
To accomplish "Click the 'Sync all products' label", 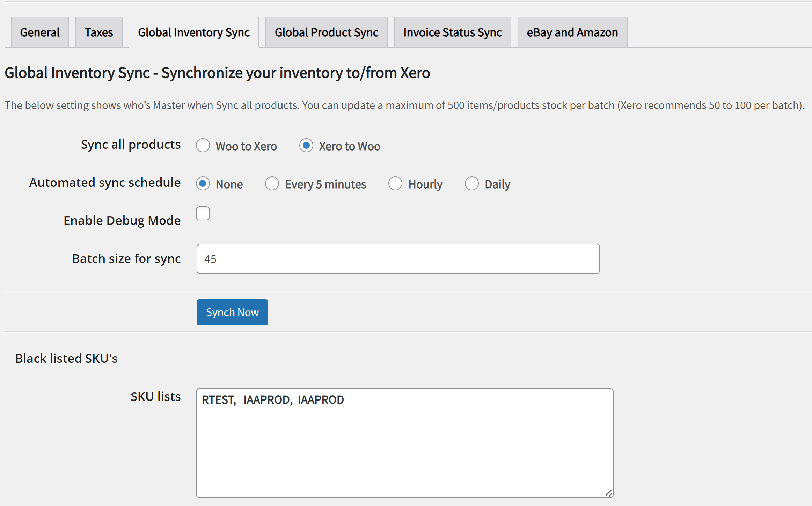I will tap(131, 145).
